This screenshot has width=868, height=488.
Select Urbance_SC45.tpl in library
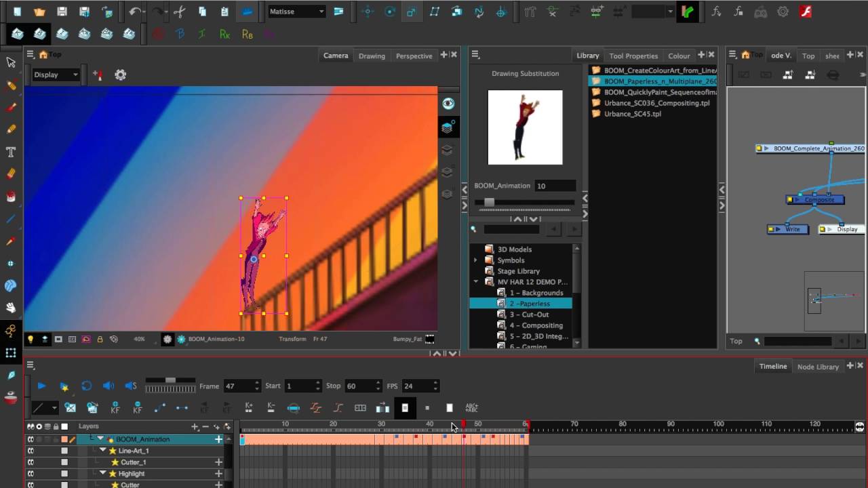click(632, 114)
